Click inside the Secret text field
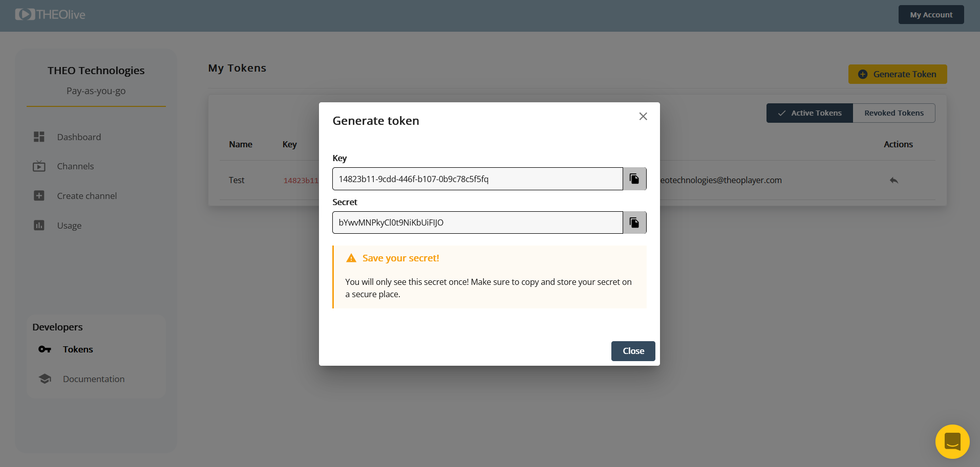980x467 pixels. tap(477, 223)
